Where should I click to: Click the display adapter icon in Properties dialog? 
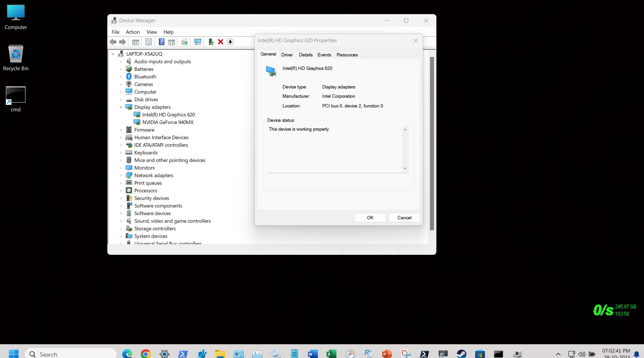[271, 71]
